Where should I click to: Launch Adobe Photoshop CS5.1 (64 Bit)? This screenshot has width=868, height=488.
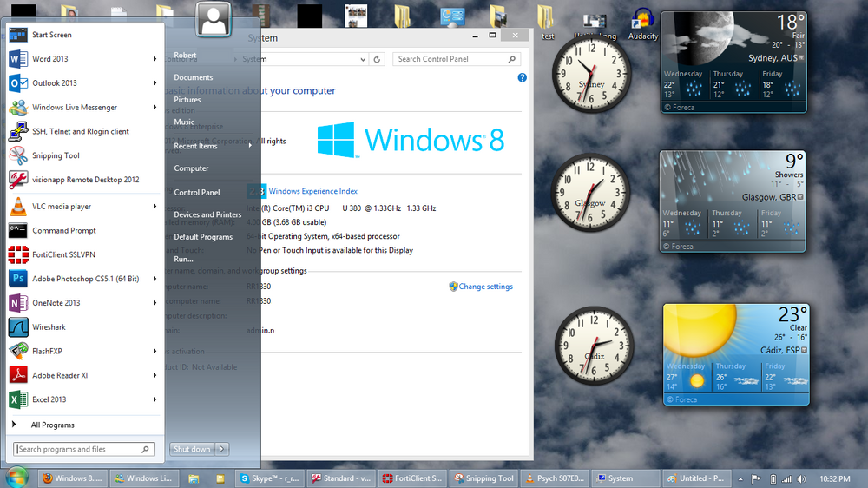coord(83,279)
